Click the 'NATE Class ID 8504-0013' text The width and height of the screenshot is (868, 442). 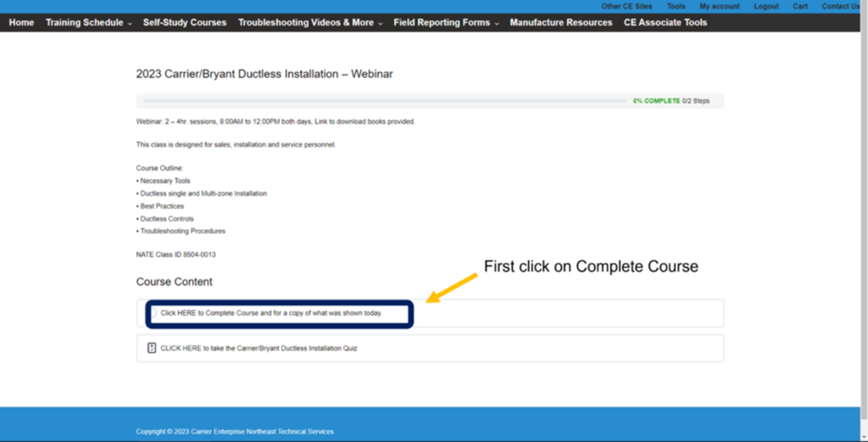pyautogui.click(x=176, y=255)
